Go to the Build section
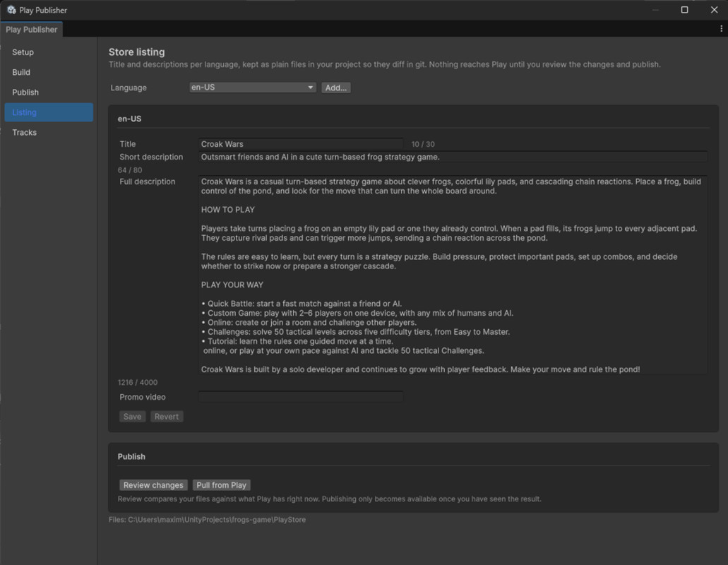 pyautogui.click(x=49, y=73)
